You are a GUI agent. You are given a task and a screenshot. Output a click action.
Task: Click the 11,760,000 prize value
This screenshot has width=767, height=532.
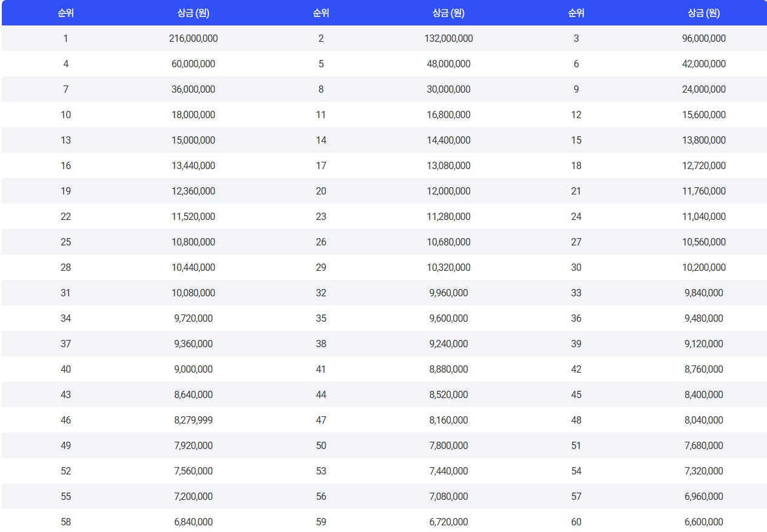click(704, 191)
